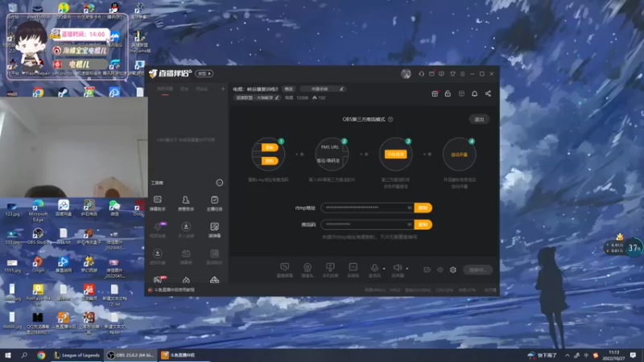The height and width of the screenshot is (362, 644).
Task: Open the mode switch pill beside logo
Action: 204,73
